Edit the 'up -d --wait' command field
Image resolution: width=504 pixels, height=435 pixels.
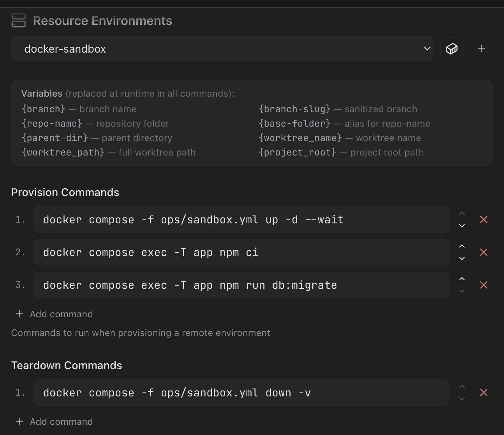[x=241, y=219]
